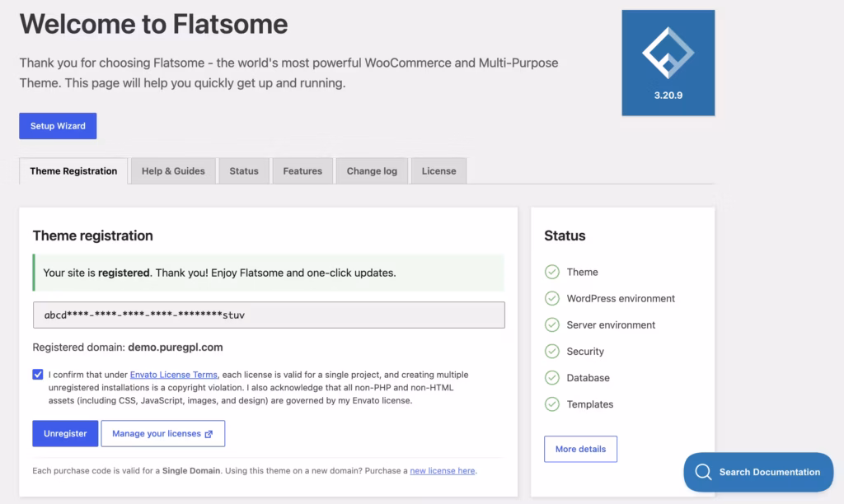
Task: Click the Server environment label
Action: (611, 325)
